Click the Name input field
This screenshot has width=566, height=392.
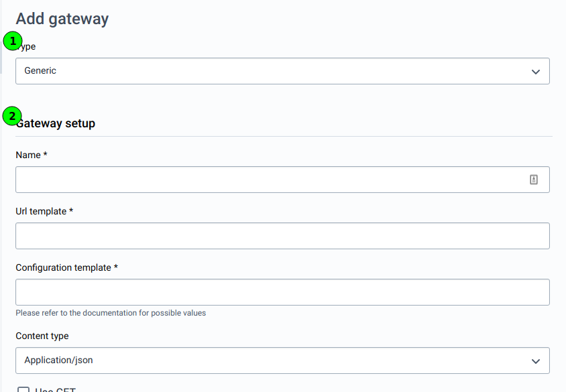pos(268,179)
